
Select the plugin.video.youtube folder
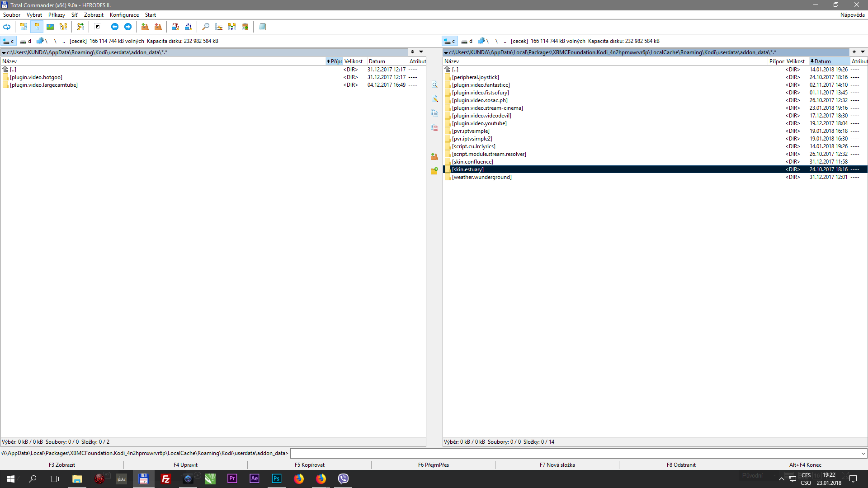[479, 123]
